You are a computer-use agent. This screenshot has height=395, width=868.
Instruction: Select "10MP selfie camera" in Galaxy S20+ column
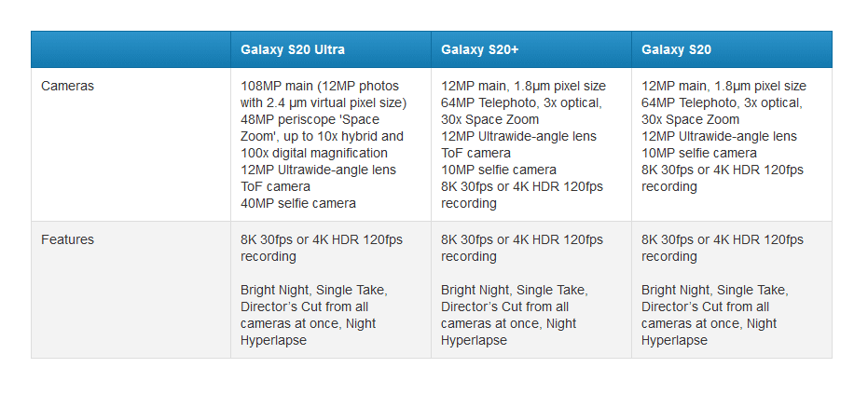click(x=498, y=170)
